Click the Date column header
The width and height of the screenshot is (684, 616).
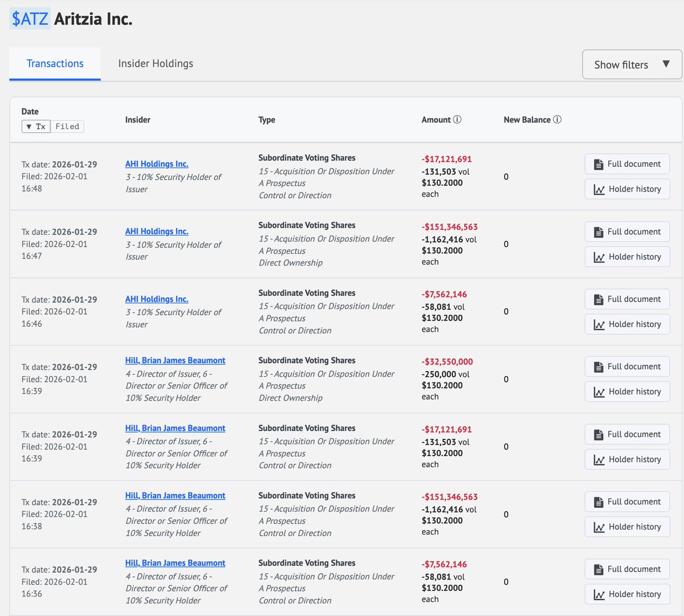[x=30, y=112]
